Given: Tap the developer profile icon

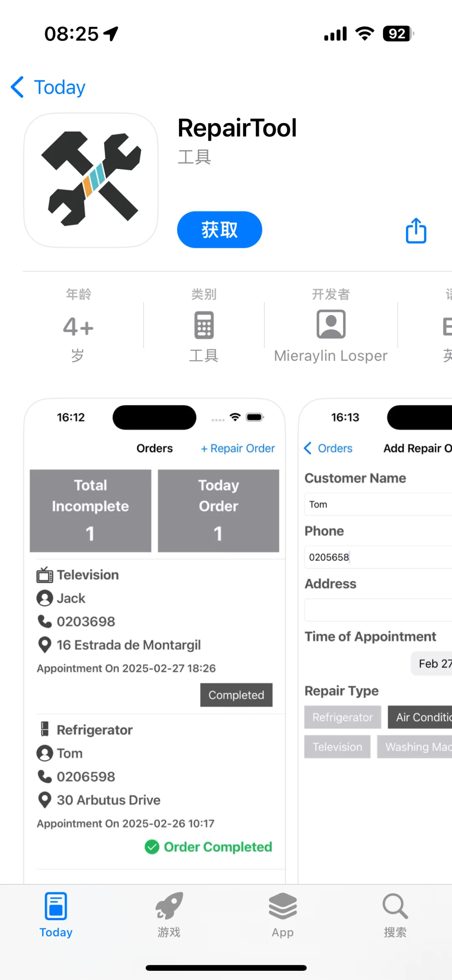Looking at the screenshot, I should (x=331, y=324).
